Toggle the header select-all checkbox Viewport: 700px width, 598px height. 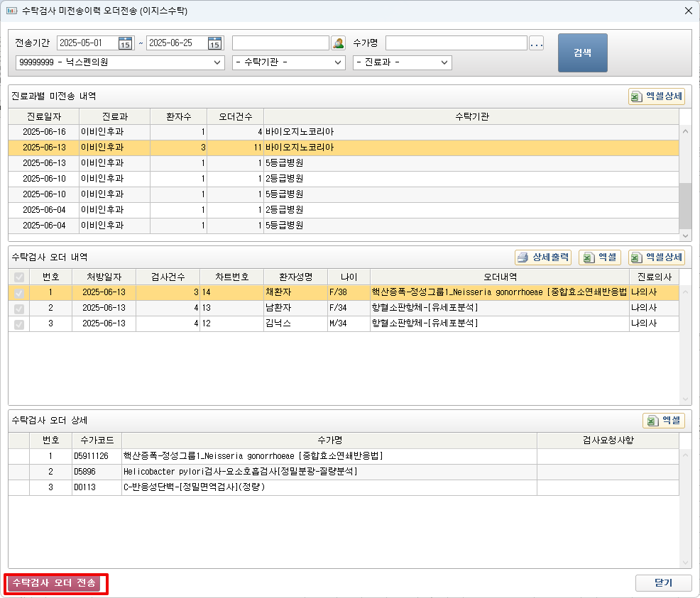(18, 277)
